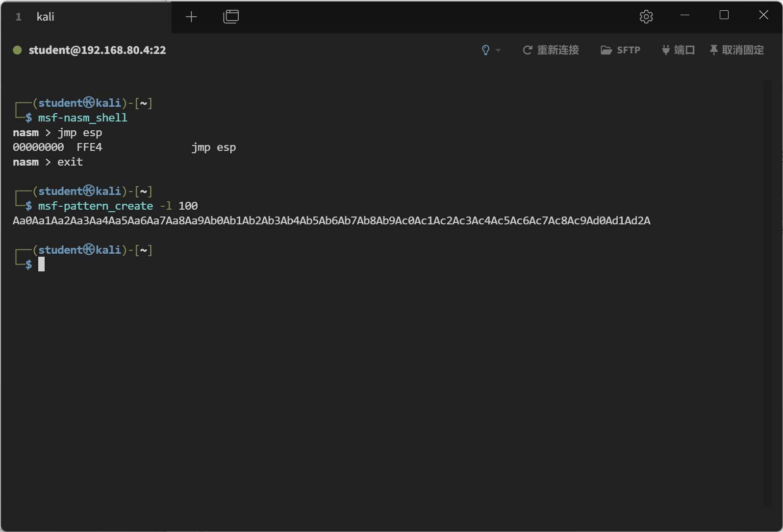
Task: Close the terminal window
Action: point(763,15)
